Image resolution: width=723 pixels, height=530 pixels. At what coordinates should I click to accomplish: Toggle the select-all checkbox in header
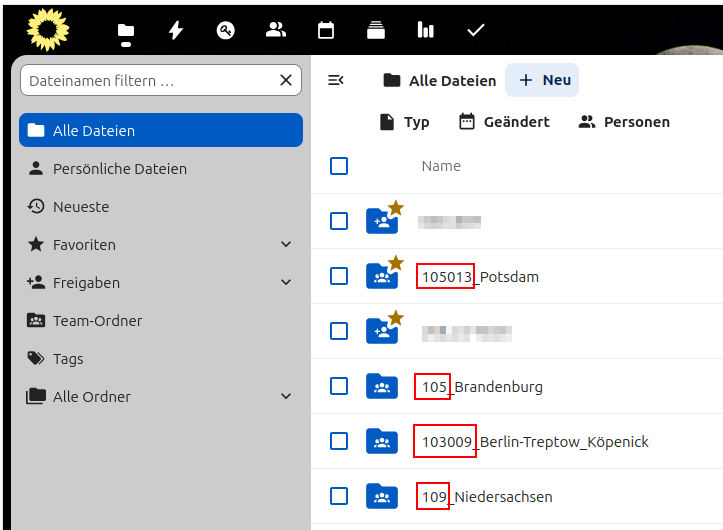tap(339, 166)
